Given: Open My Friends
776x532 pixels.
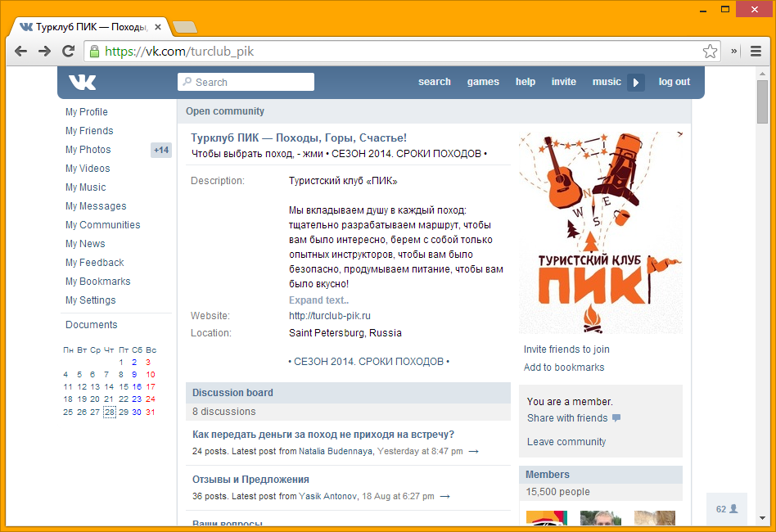Looking at the screenshot, I should pos(89,131).
